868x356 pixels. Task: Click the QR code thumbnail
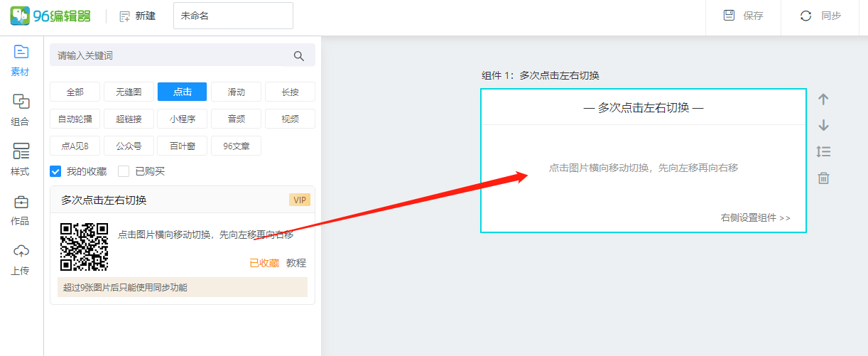tap(84, 247)
